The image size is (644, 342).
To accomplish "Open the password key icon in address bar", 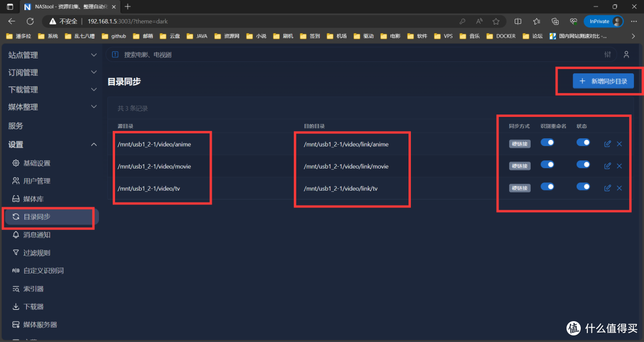I will click(x=463, y=21).
